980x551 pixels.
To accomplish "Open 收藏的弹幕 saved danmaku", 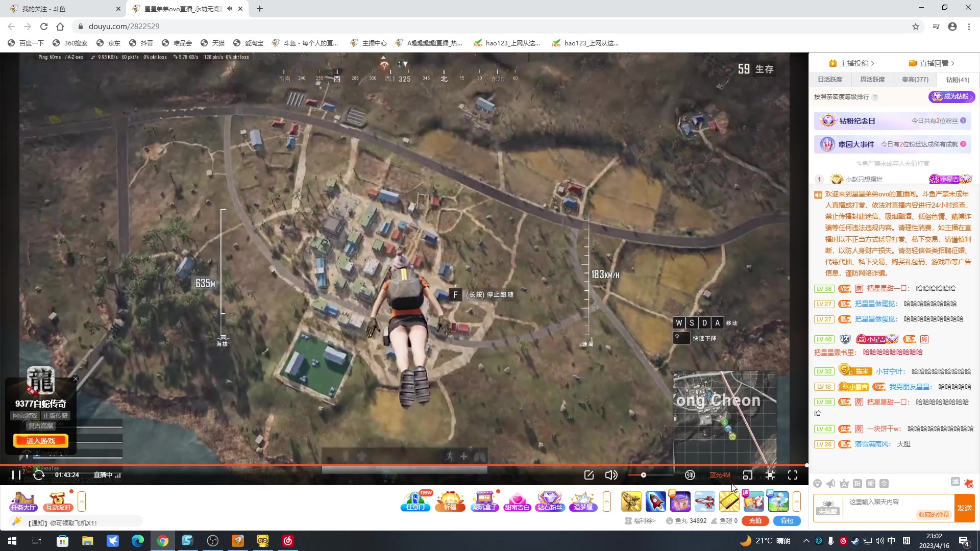I will (934, 515).
